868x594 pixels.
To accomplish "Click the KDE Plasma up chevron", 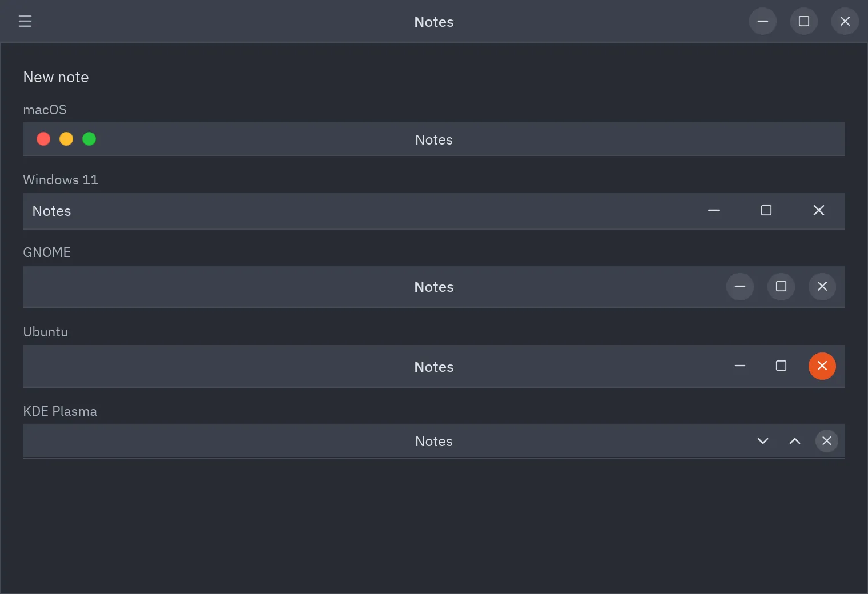I will [x=795, y=440].
